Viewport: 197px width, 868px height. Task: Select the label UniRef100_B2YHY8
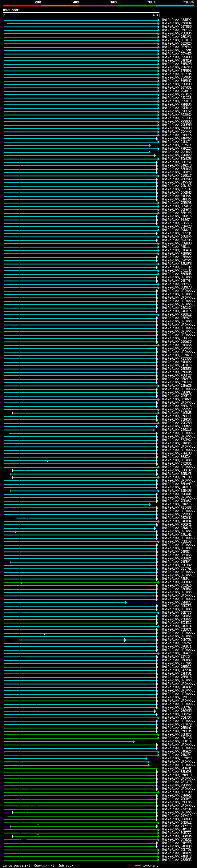[176, 758]
